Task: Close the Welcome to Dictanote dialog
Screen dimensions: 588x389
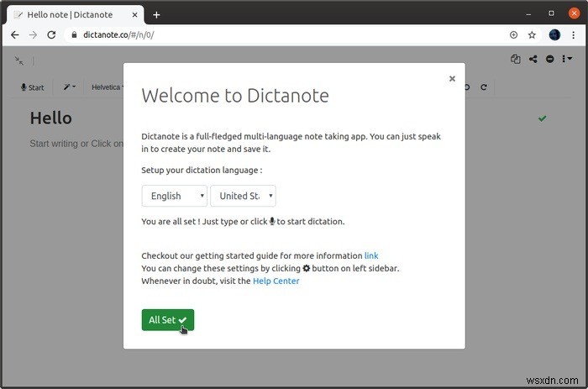Action: (x=452, y=78)
